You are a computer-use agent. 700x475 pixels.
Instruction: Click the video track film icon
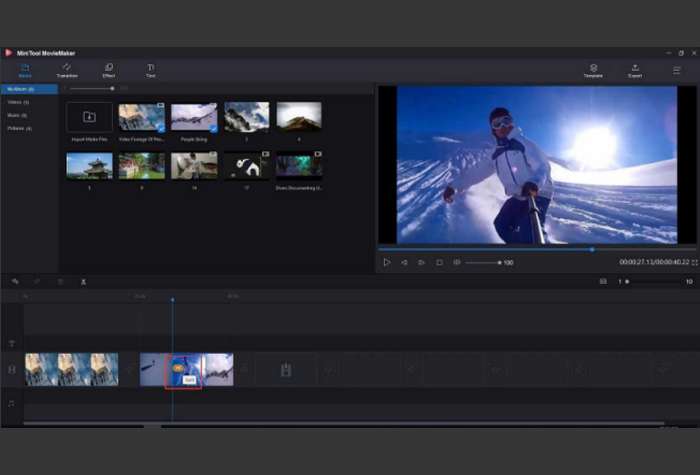pyautogui.click(x=12, y=370)
